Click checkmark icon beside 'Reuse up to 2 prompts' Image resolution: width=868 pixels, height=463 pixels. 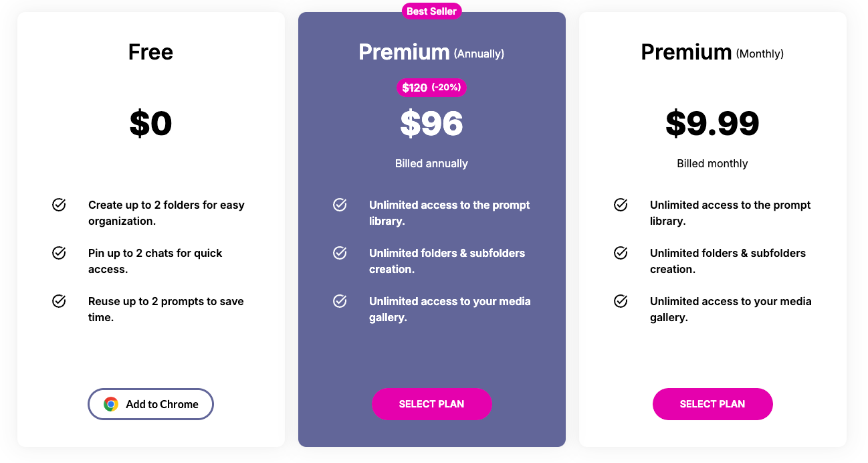(x=59, y=301)
